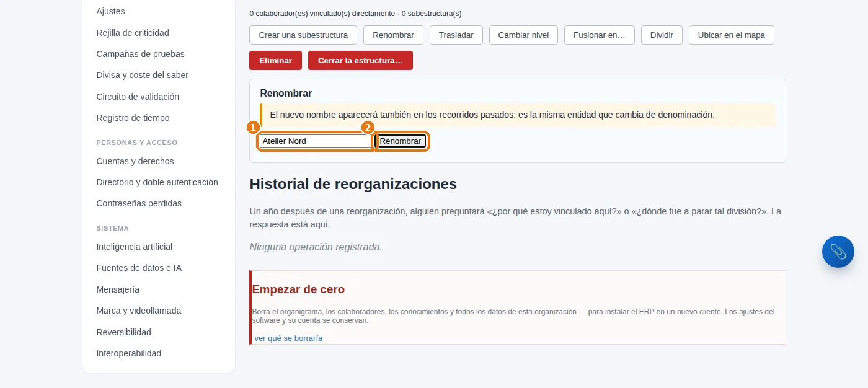
Task: Focus the name field containing Atelier Nord
Action: click(x=316, y=141)
